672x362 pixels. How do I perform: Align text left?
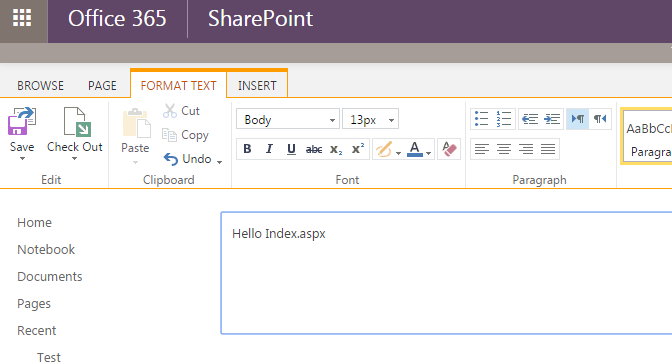click(x=482, y=149)
